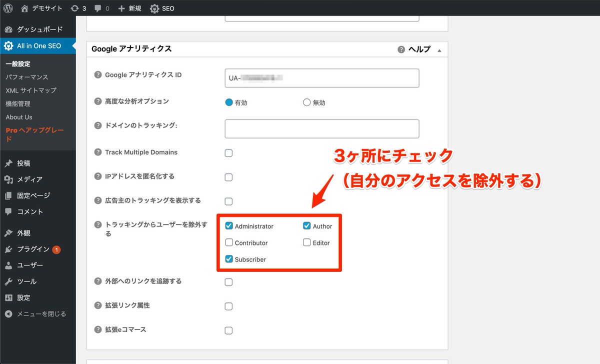
Task: Open the About Us submenu item
Action: pos(19,117)
